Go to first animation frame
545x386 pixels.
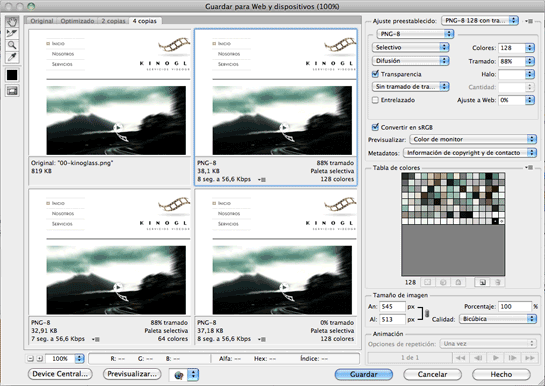461,358
